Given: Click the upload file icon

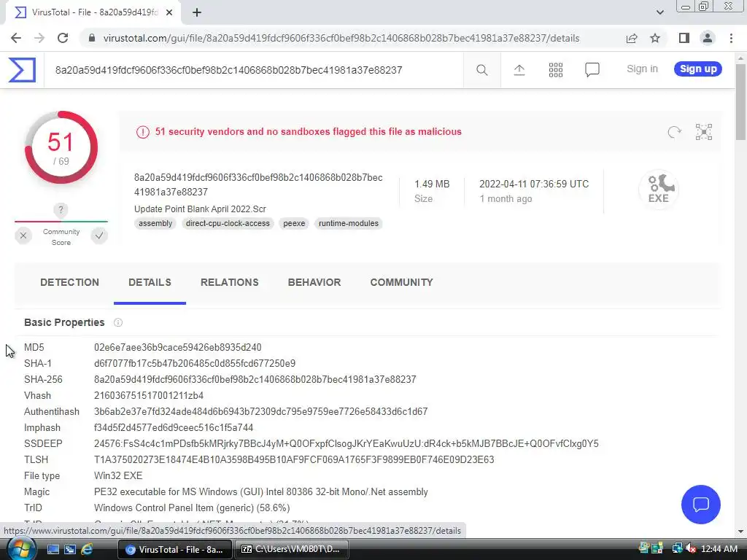Looking at the screenshot, I should coord(519,70).
